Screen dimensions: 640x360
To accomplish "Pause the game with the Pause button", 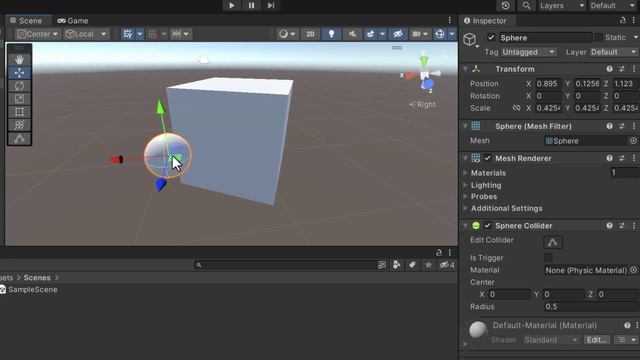I will [251, 5].
